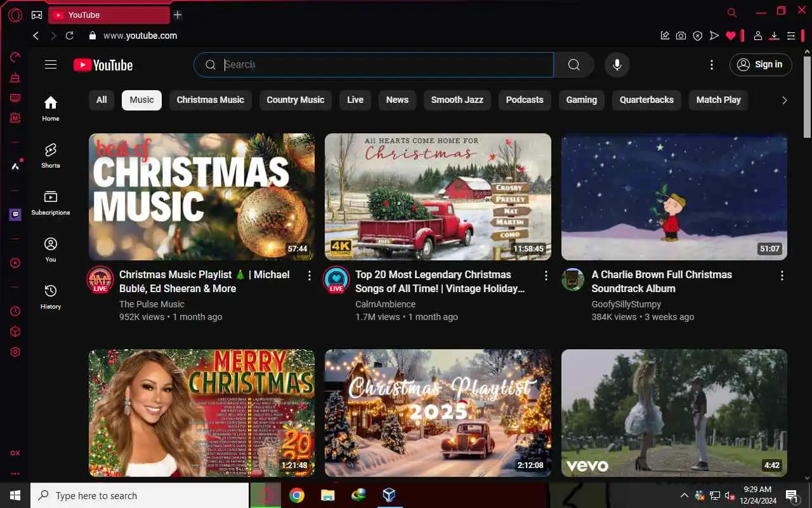
Task: Visit GoofySillyStumpy channel link
Action: point(626,304)
